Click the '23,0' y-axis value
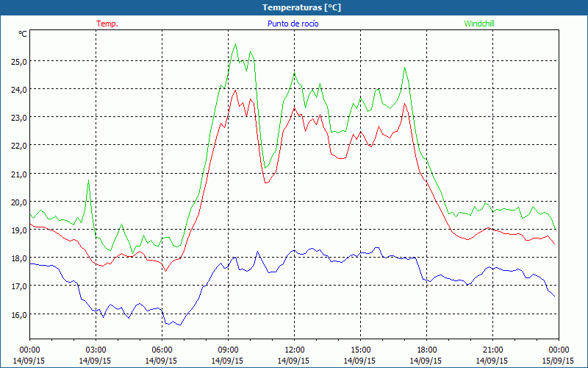 pyautogui.click(x=19, y=118)
